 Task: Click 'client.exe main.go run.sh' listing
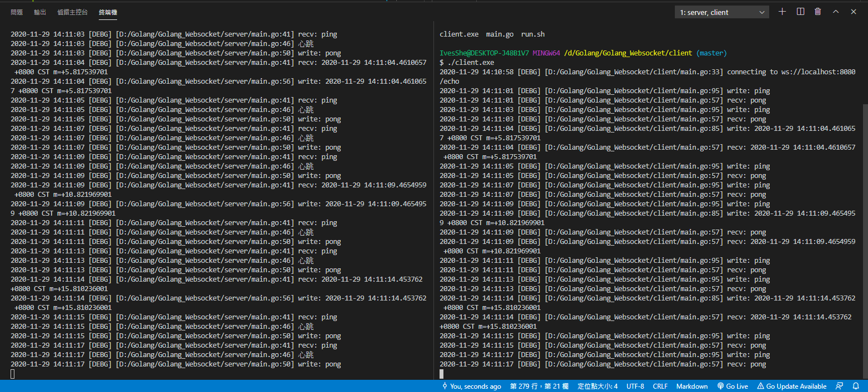[492, 34]
